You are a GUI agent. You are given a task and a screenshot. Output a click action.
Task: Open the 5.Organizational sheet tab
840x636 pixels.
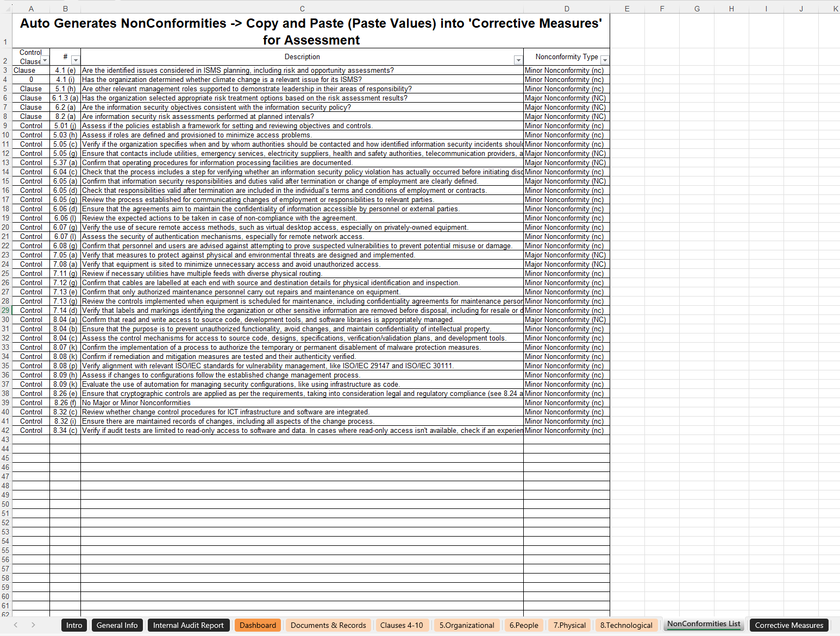pyautogui.click(x=467, y=625)
